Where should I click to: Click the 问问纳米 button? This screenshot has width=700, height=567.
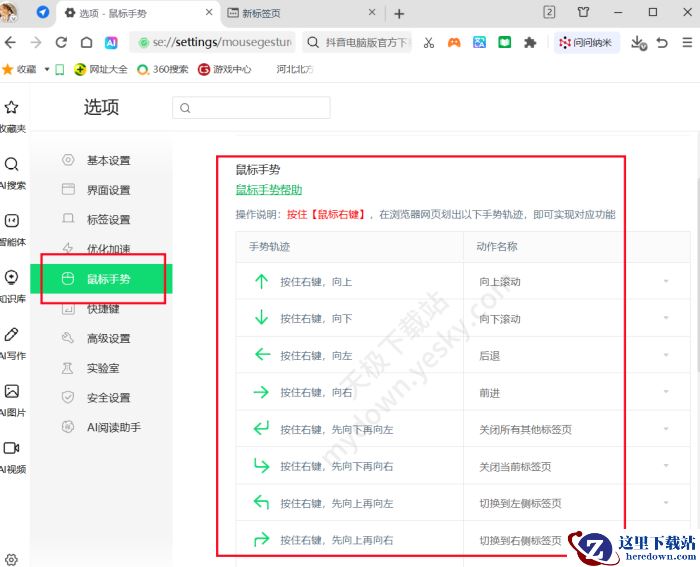click(x=587, y=42)
